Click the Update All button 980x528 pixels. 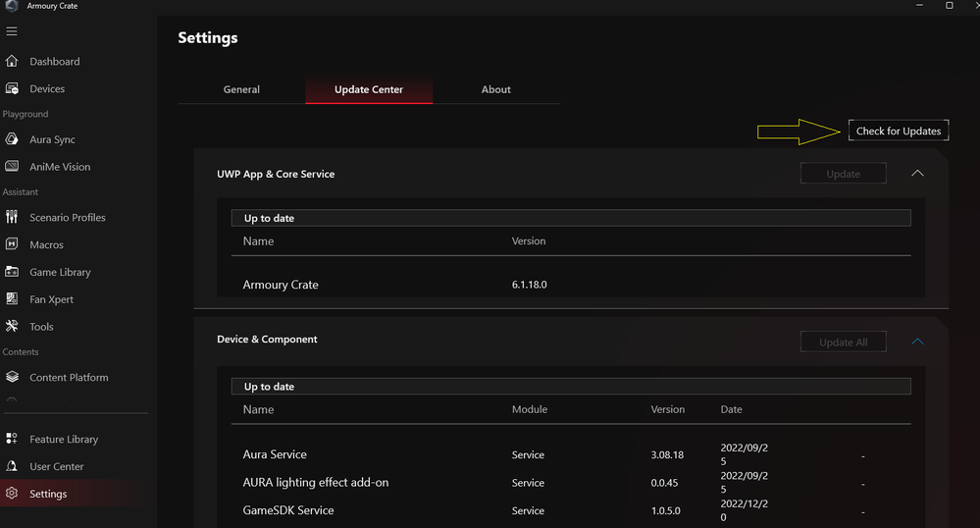(843, 342)
